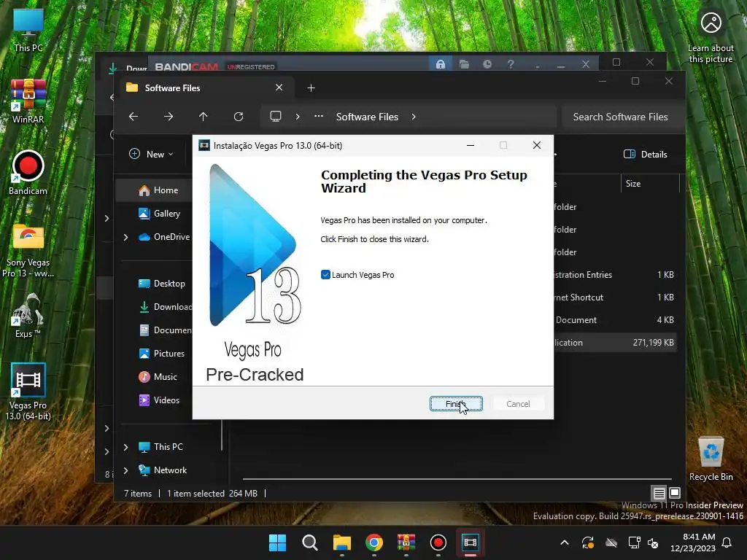
Task: Open File Explorer from the taskbar
Action: click(x=341, y=542)
